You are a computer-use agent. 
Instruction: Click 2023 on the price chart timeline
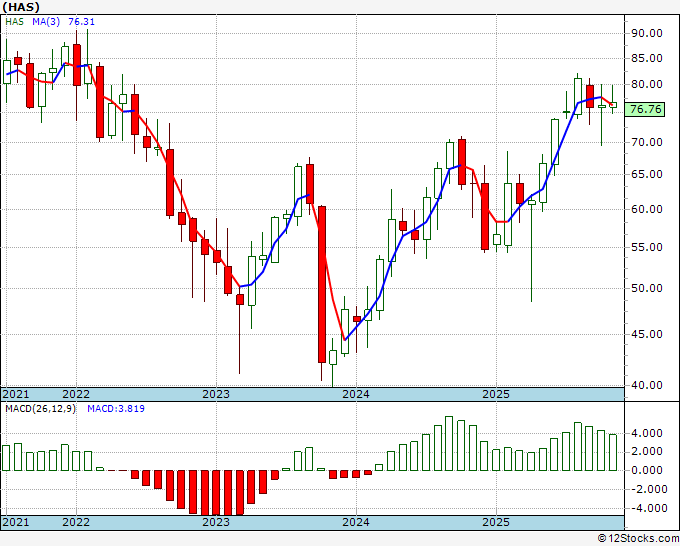point(216,394)
